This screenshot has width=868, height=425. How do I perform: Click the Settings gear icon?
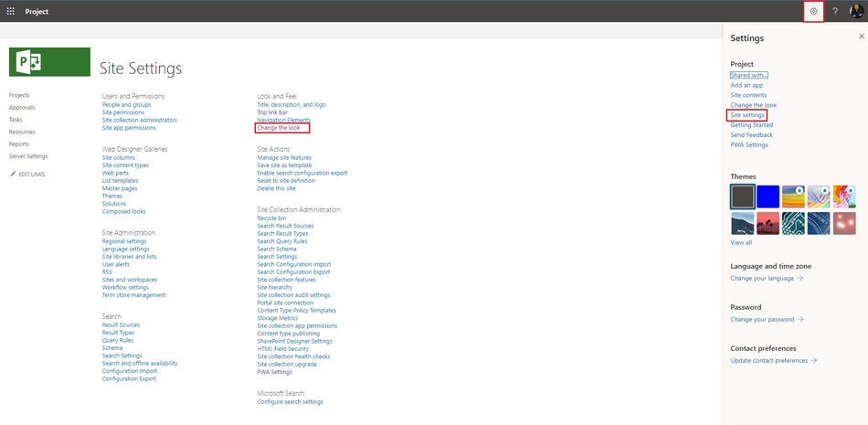pyautogui.click(x=813, y=11)
